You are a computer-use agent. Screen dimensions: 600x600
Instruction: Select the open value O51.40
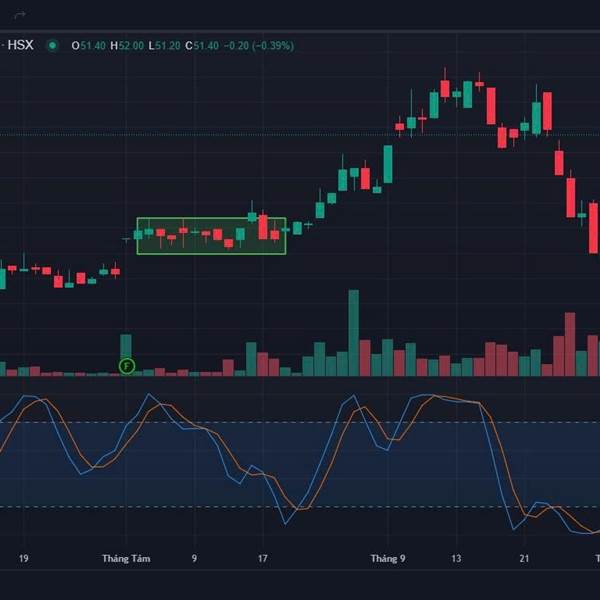click(x=88, y=46)
